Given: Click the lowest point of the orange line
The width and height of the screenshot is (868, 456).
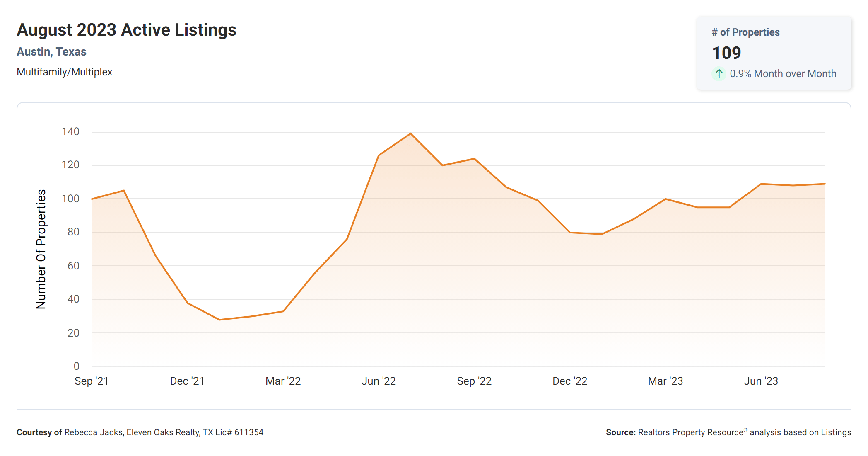Looking at the screenshot, I should (x=219, y=320).
